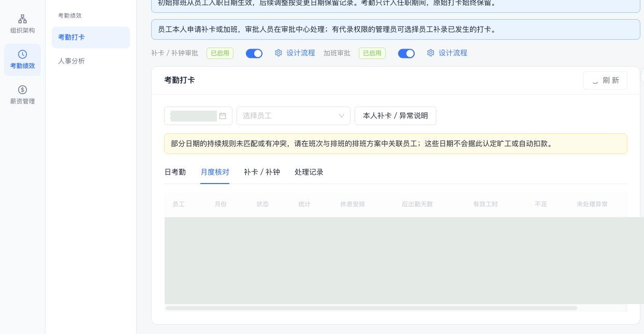
Task: Click the 刷新 button
Action: click(x=605, y=80)
